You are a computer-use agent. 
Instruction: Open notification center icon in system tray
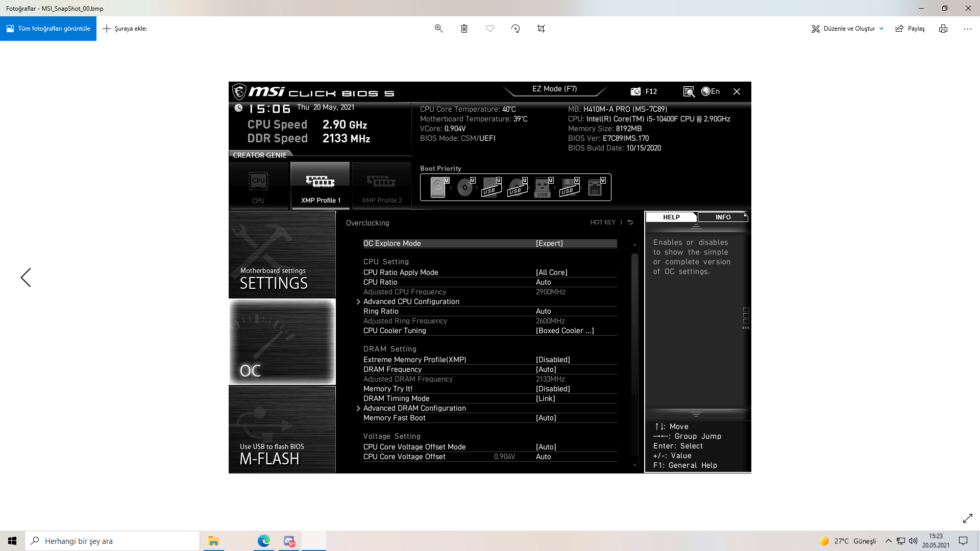[x=963, y=541]
